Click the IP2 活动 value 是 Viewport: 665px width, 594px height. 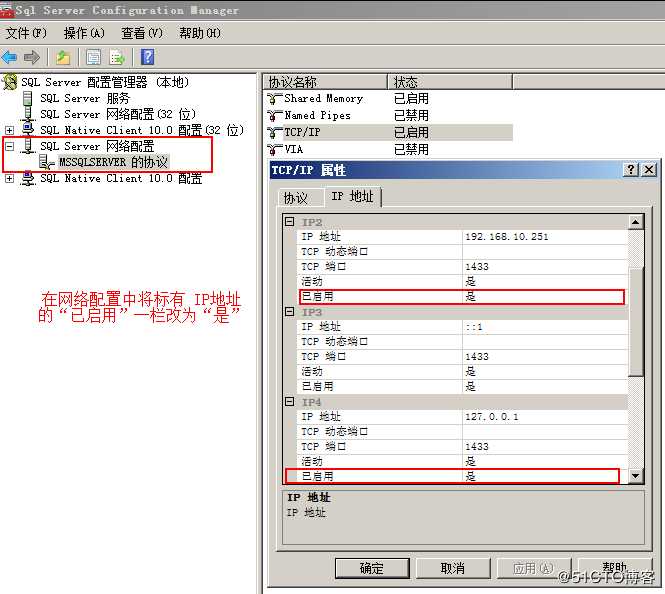(470, 282)
